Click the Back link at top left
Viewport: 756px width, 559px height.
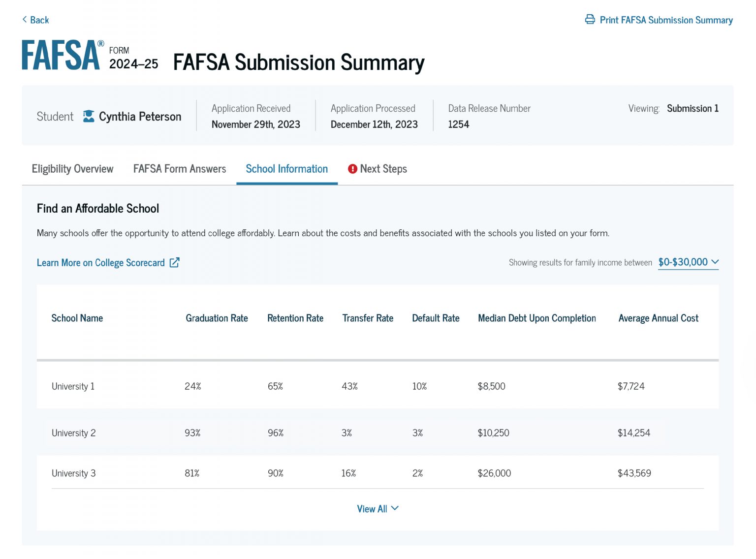(x=35, y=20)
